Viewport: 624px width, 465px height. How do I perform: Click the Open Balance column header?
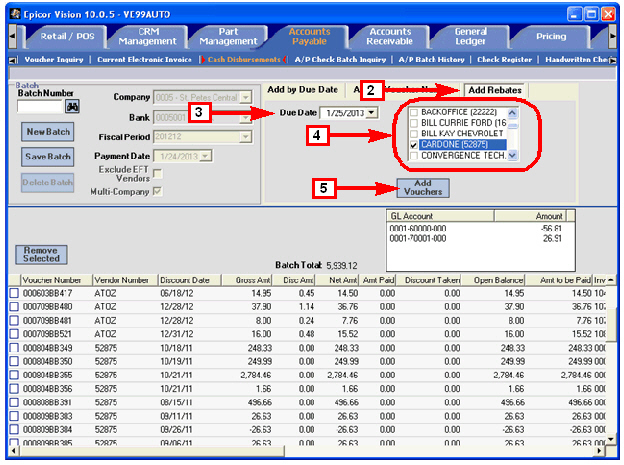[493, 280]
